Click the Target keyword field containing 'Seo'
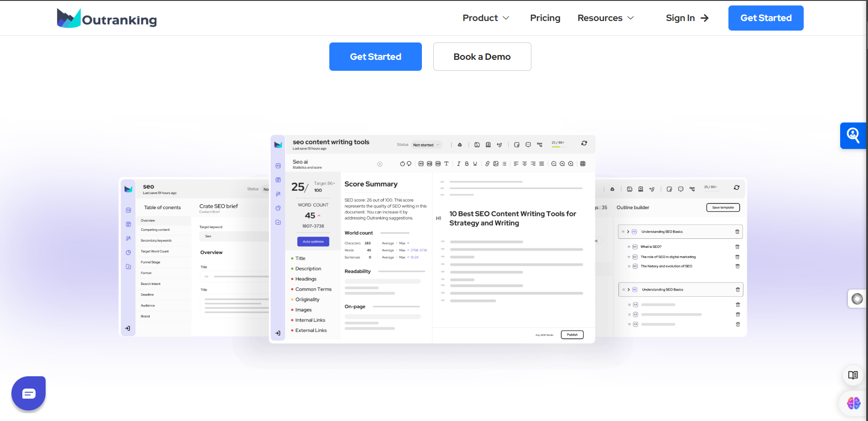Image resolution: width=868 pixels, height=421 pixels. coord(234,236)
